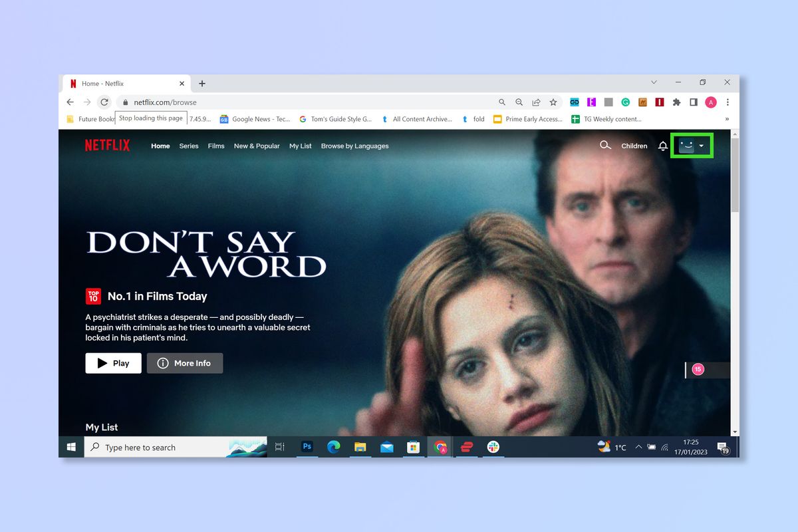Click the Grammarly extension icon
Screen dimensions: 798x532
625,102
